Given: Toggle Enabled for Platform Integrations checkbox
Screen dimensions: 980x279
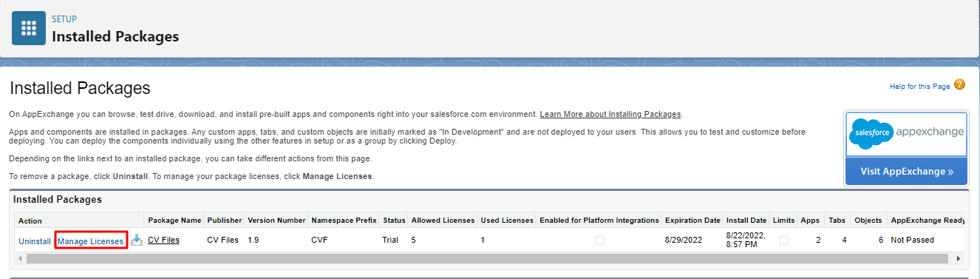Looking at the screenshot, I should pyautogui.click(x=599, y=241).
